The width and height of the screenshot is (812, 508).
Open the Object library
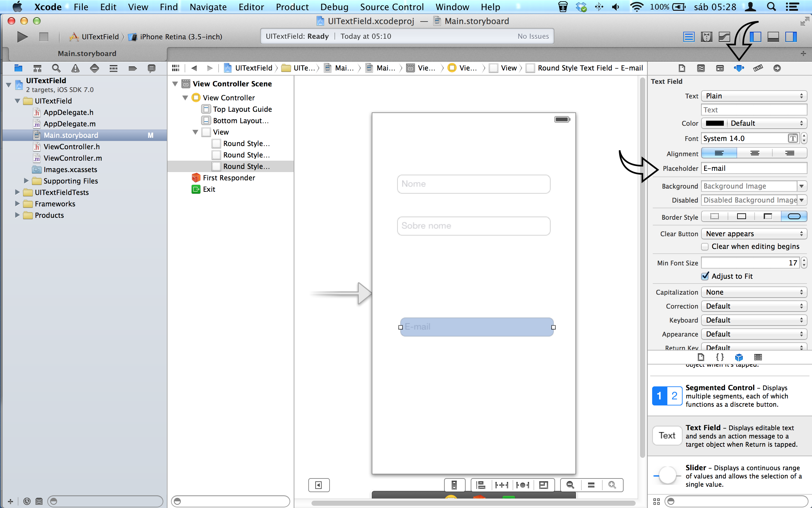click(739, 357)
